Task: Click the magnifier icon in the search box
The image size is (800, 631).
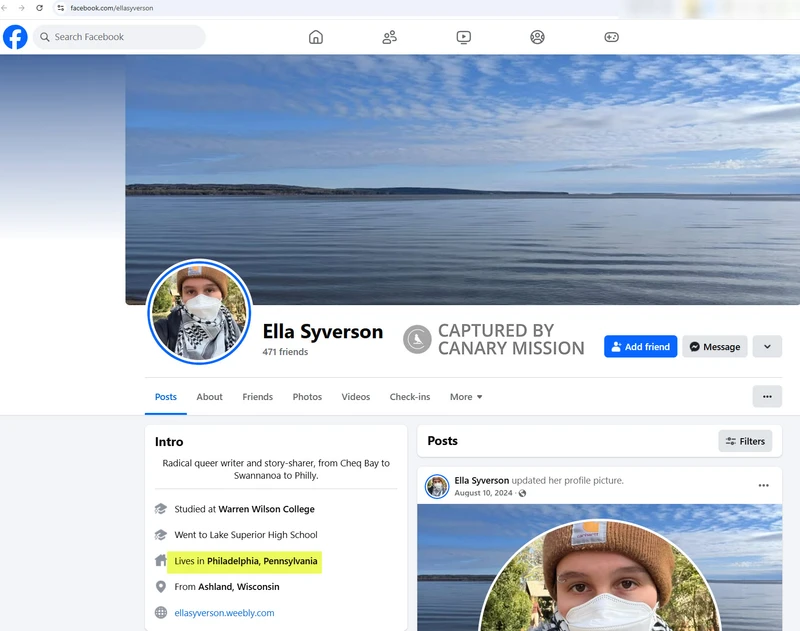Action: click(x=45, y=37)
